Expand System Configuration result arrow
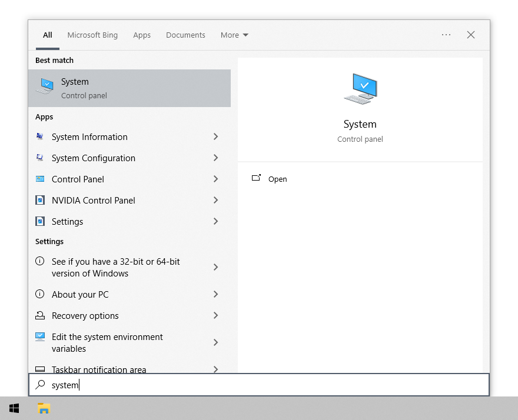 coord(215,158)
